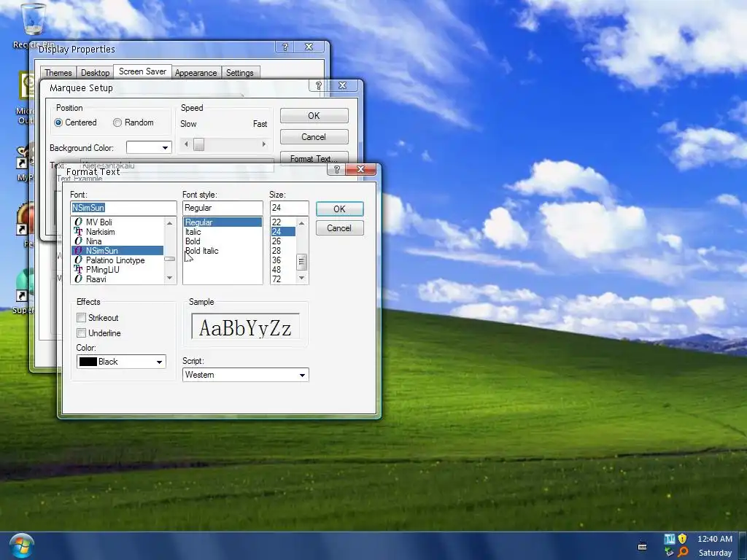Click the help button in Format Text title bar

(337, 169)
